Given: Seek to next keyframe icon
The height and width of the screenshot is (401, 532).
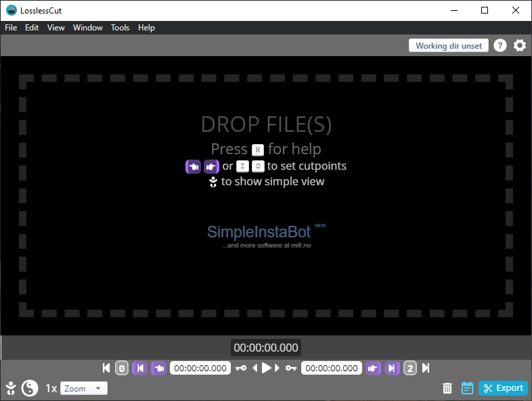Looking at the screenshot, I should (x=291, y=368).
